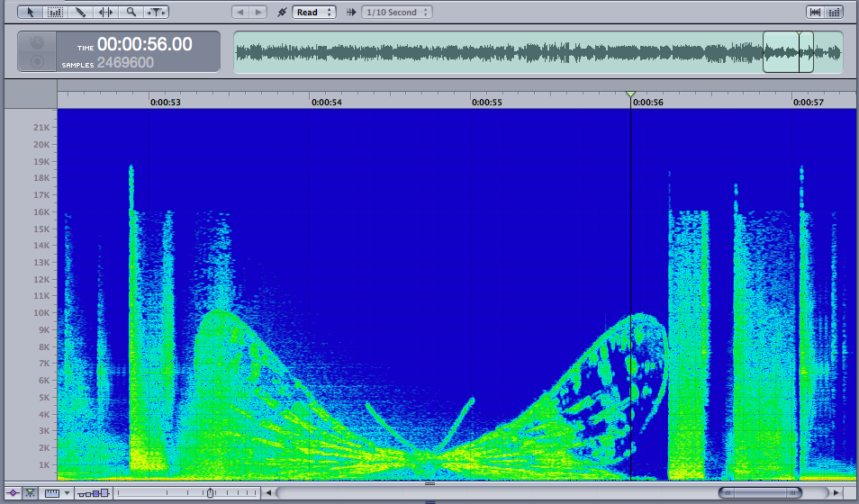The height and width of the screenshot is (504, 859).
Task: Open the Read automation mode dropdown
Action: point(313,12)
